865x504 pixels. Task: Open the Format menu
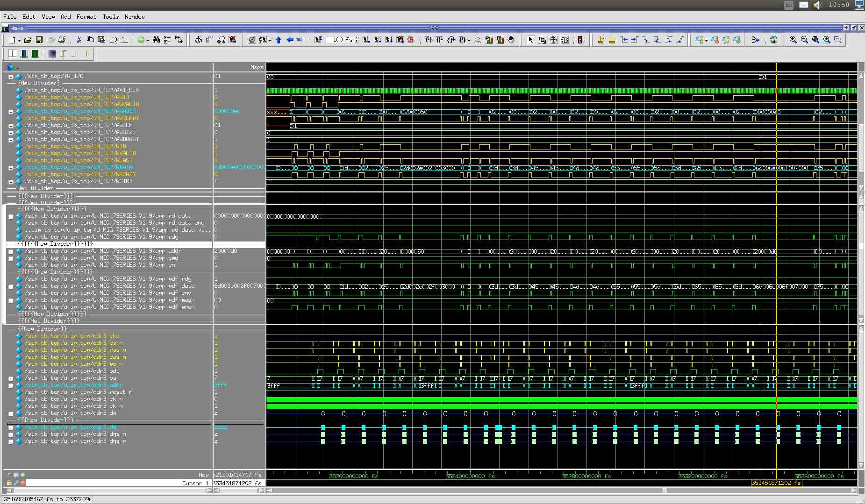point(86,17)
